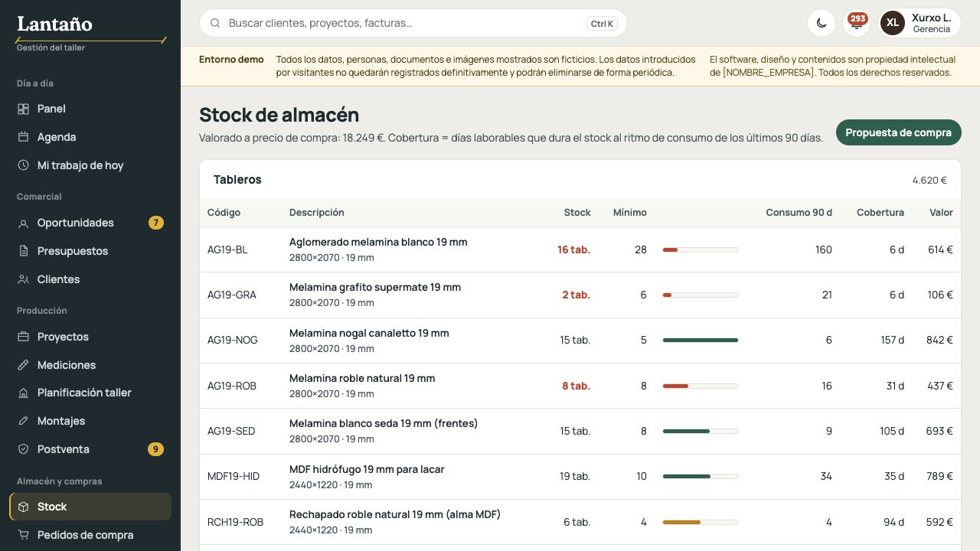Click the Presupuestos document icon
Screen dimensions: 980x551
click(23, 251)
